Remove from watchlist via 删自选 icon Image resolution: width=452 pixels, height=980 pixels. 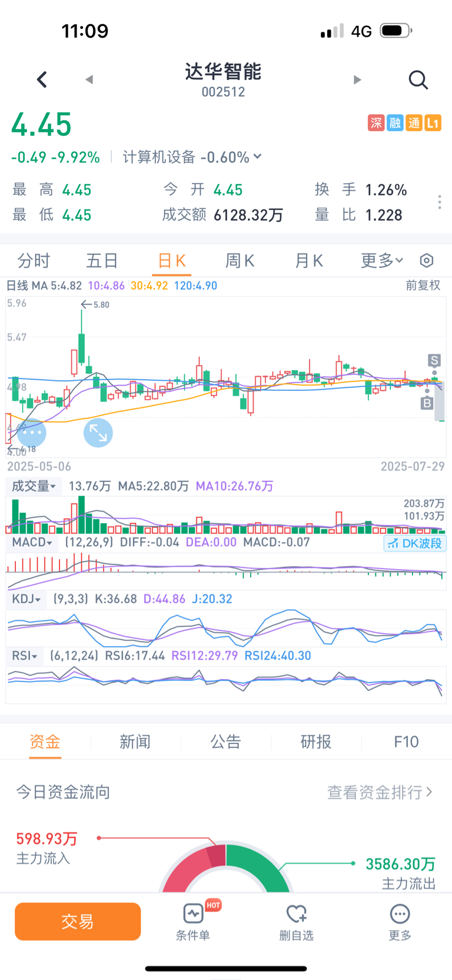point(296,922)
